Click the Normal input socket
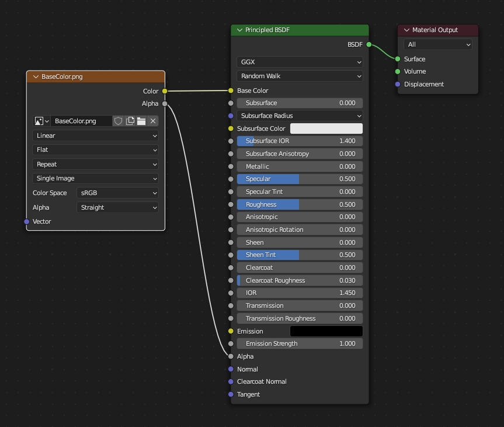This screenshot has height=427, width=504. coord(231,369)
